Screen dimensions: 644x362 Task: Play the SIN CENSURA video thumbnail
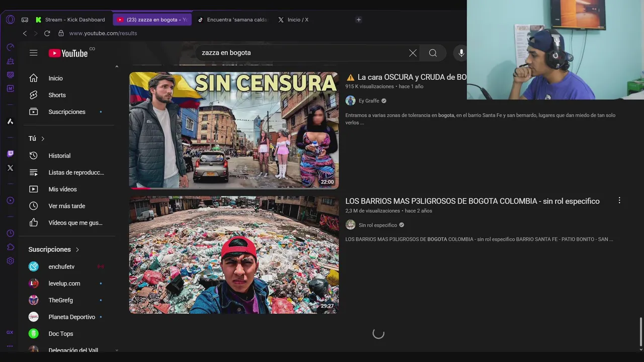234,130
